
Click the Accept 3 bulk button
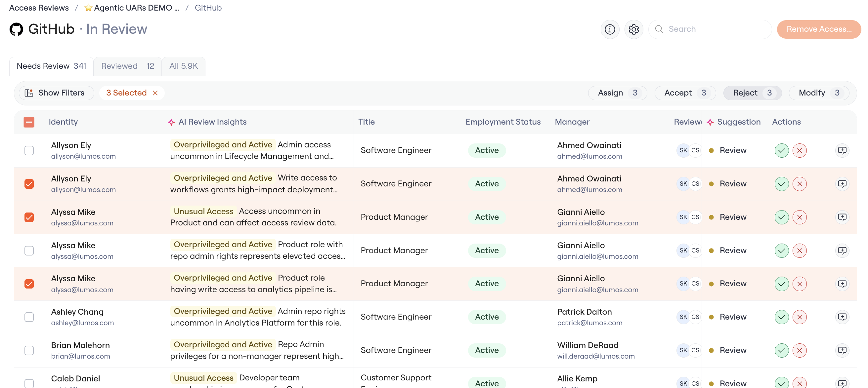point(685,93)
